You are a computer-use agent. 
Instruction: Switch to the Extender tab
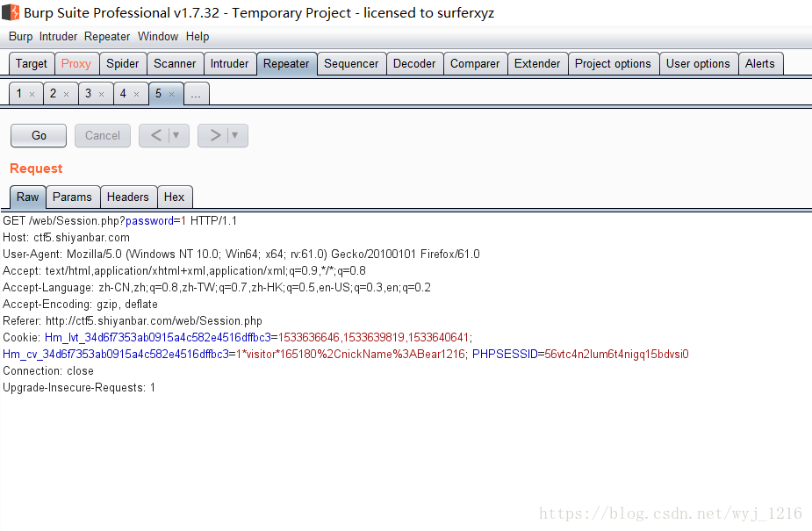(x=537, y=64)
